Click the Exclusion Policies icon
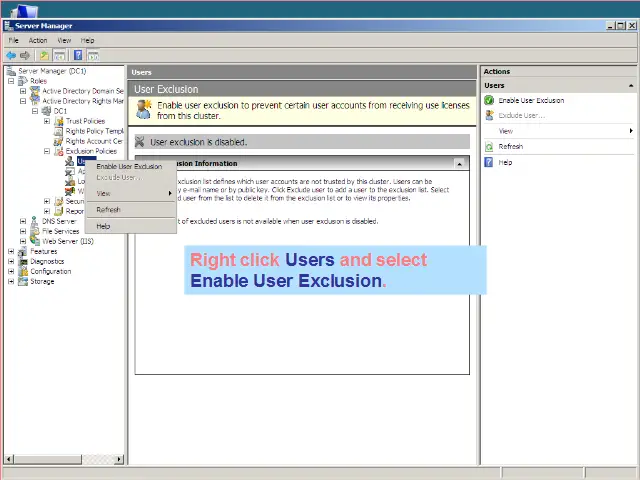640x480 pixels. [x=59, y=151]
